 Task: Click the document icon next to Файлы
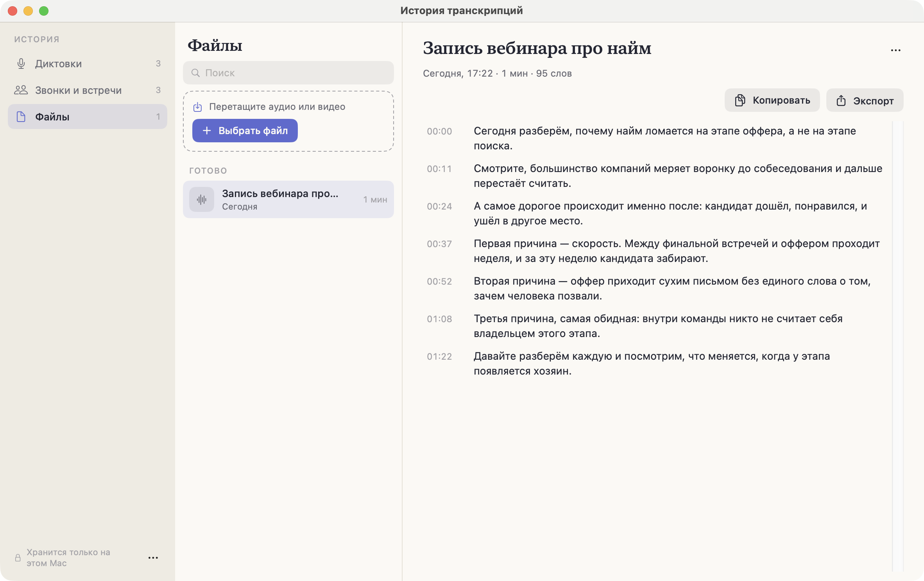coord(21,117)
